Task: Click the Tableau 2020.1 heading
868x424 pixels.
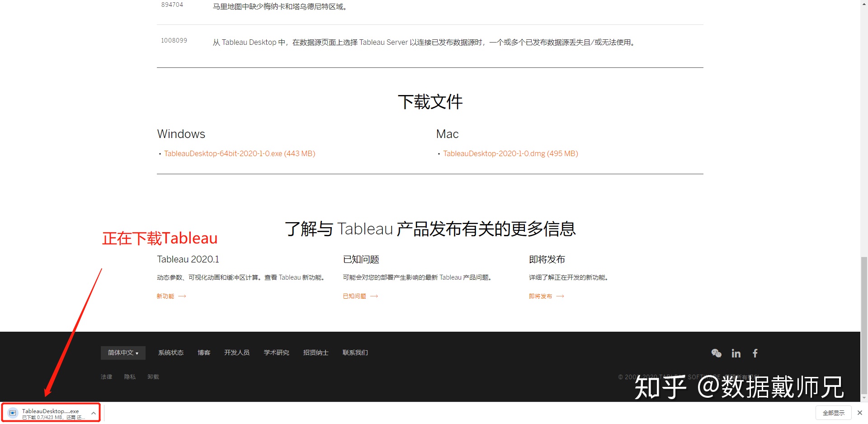Action: tap(188, 259)
